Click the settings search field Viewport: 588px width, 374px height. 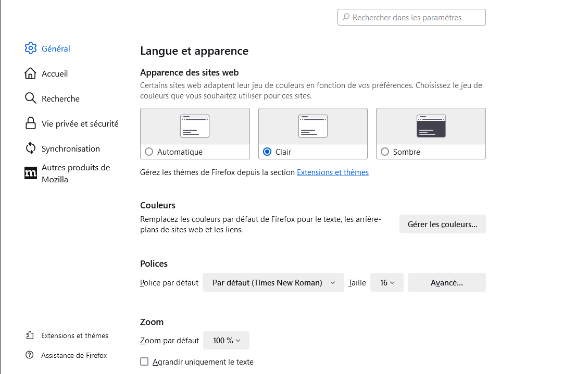point(411,17)
